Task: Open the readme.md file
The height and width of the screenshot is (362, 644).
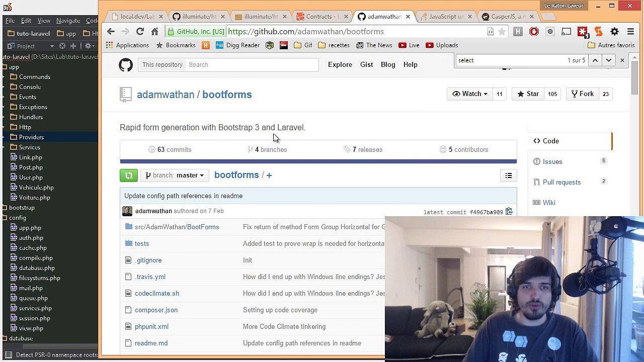Action: coord(151,343)
